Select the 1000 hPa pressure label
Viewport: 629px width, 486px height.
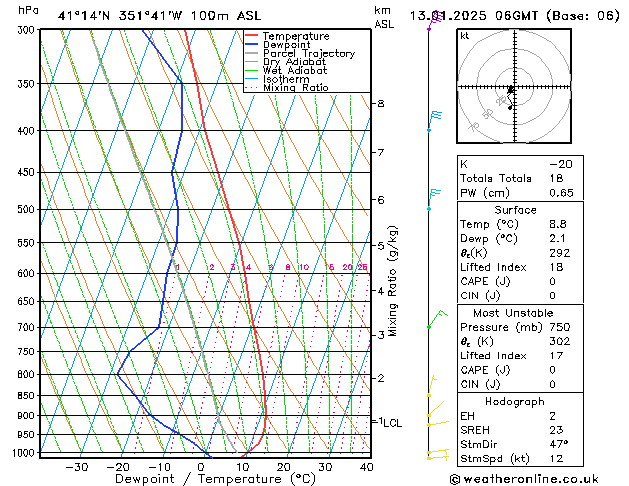coord(26,453)
